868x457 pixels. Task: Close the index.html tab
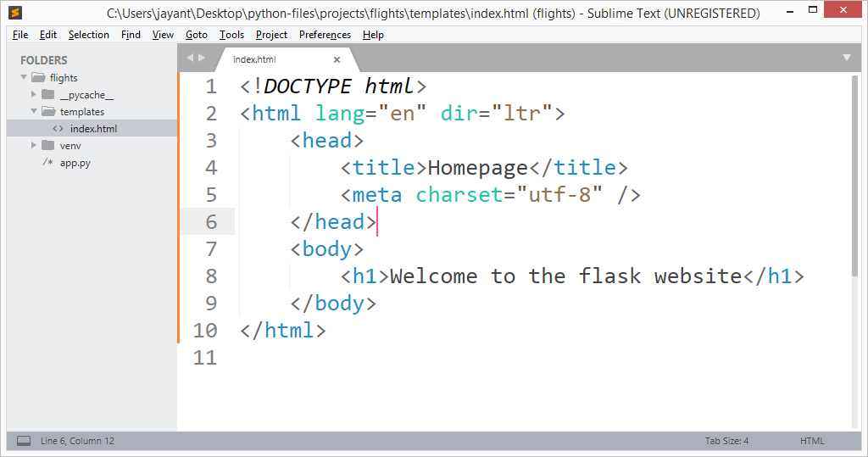[337, 60]
